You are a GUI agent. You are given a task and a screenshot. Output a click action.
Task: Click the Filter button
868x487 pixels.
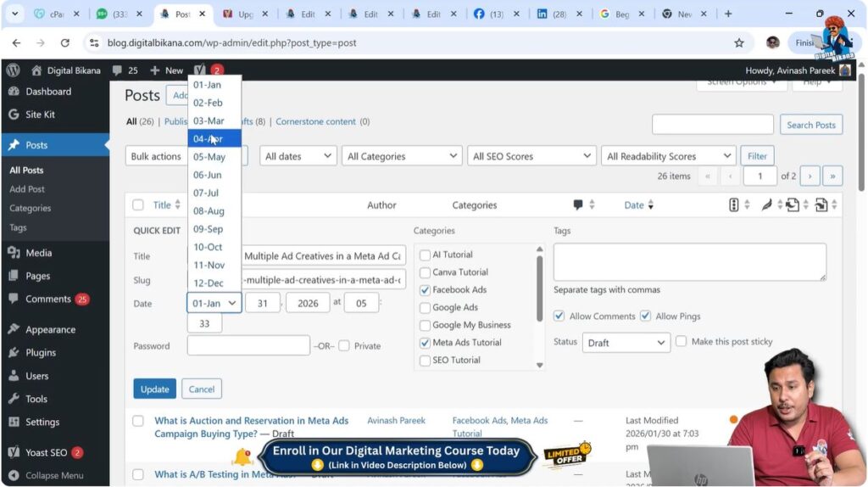(x=757, y=156)
